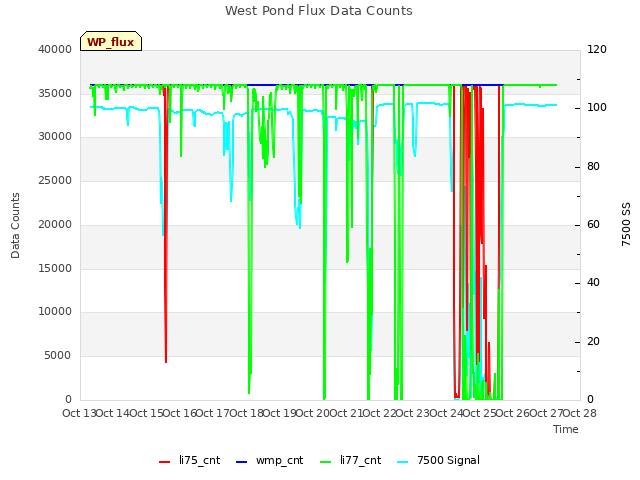Toggle the li77_cnt legend entry

[351, 460]
